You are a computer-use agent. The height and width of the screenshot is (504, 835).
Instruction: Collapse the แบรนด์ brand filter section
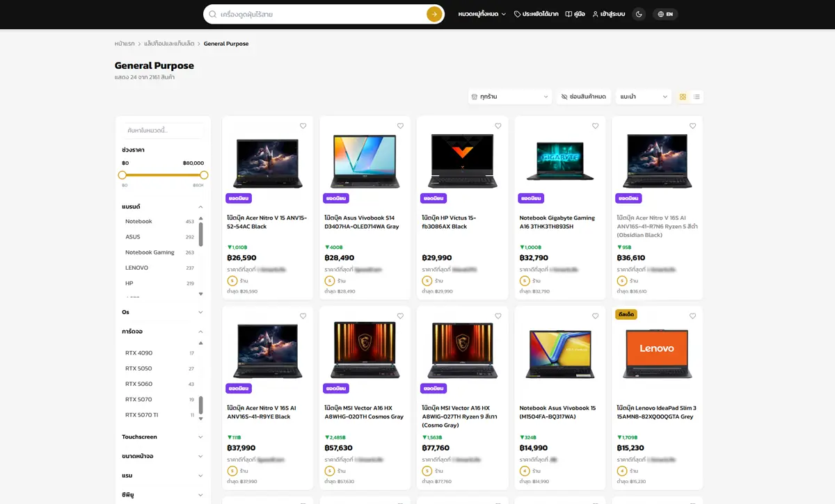[x=163, y=206]
